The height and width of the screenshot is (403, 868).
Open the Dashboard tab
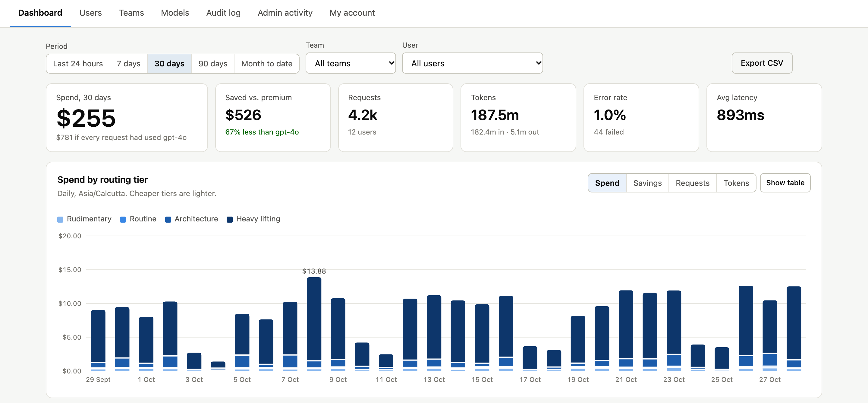pos(40,13)
